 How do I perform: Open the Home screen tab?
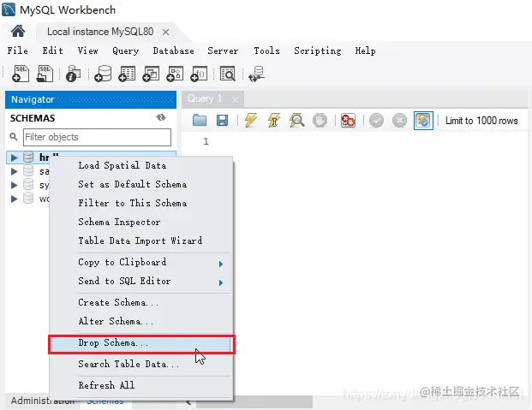click(x=18, y=31)
